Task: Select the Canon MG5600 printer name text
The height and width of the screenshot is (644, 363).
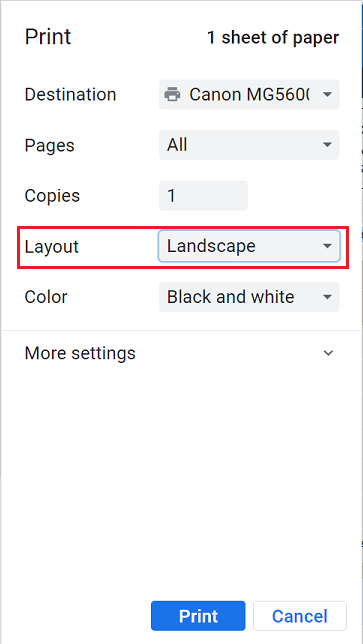Action: (x=249, y=95)
